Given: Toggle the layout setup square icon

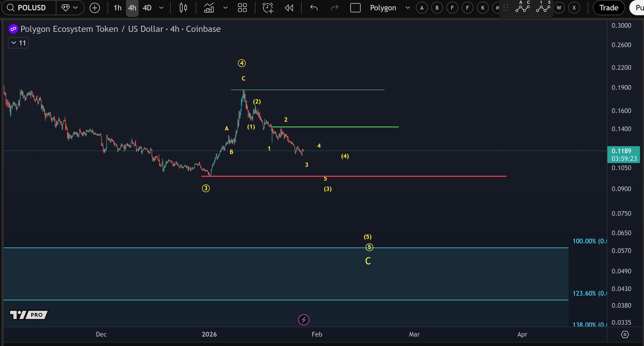Looking at the screenshot, I should (355, 8).
